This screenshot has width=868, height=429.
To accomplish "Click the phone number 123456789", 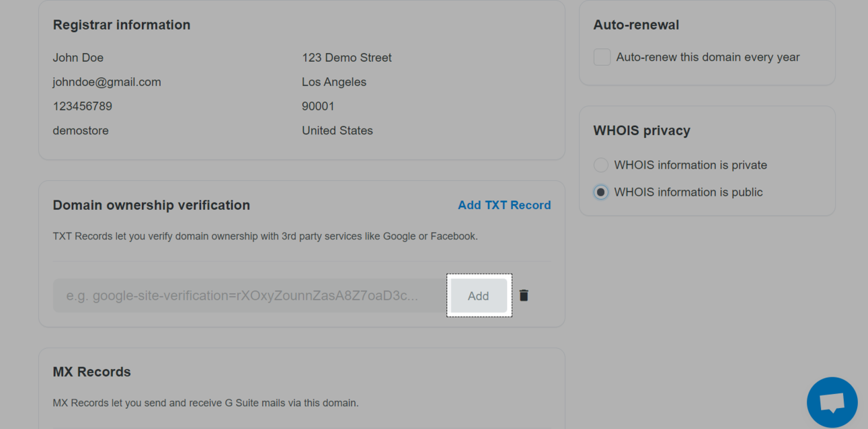I will [83, 106].
